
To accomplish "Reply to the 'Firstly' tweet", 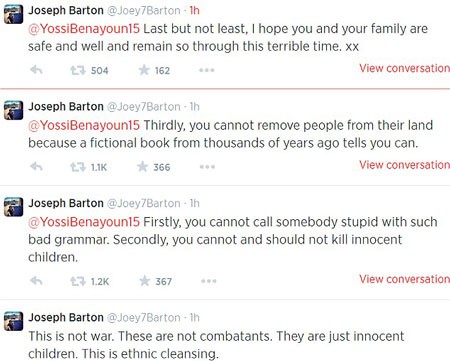I will tap(36, 281).
